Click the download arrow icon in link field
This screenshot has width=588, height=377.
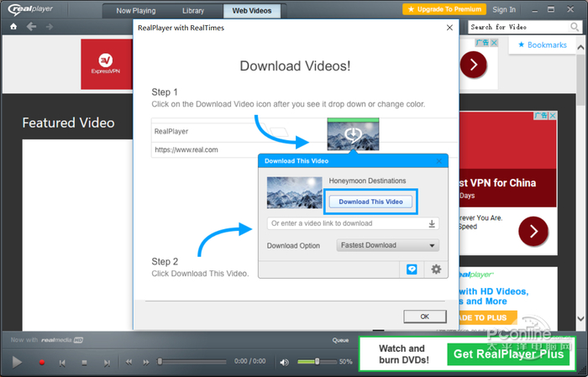432,223
